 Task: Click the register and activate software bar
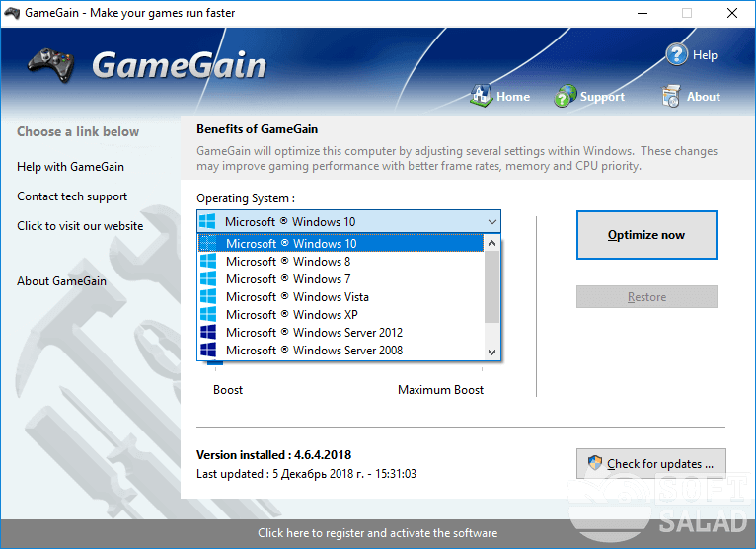(378, 533)
